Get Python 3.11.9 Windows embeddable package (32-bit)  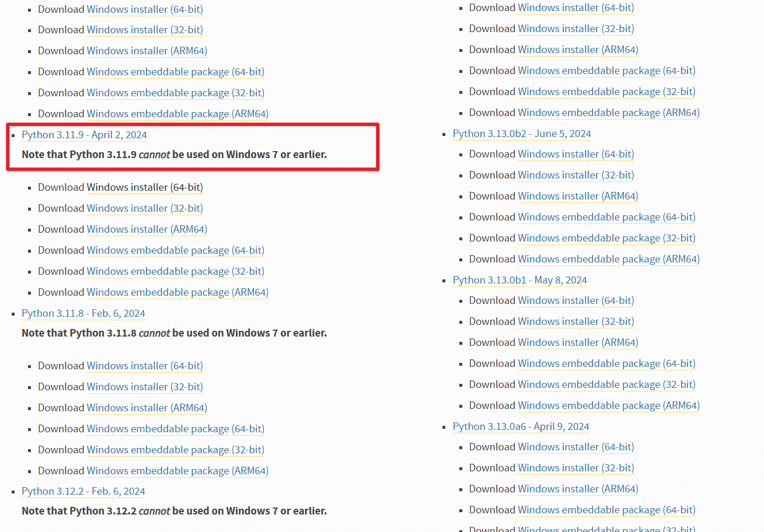pyautogui.click(x=176, y=271)
